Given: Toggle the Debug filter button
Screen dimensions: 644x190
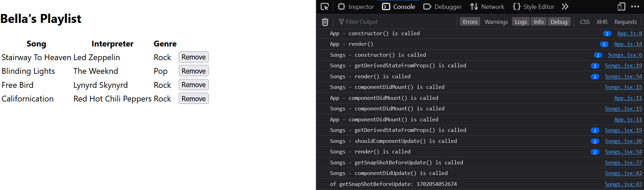Looking at the screenshot, I should tap(559, 22).
